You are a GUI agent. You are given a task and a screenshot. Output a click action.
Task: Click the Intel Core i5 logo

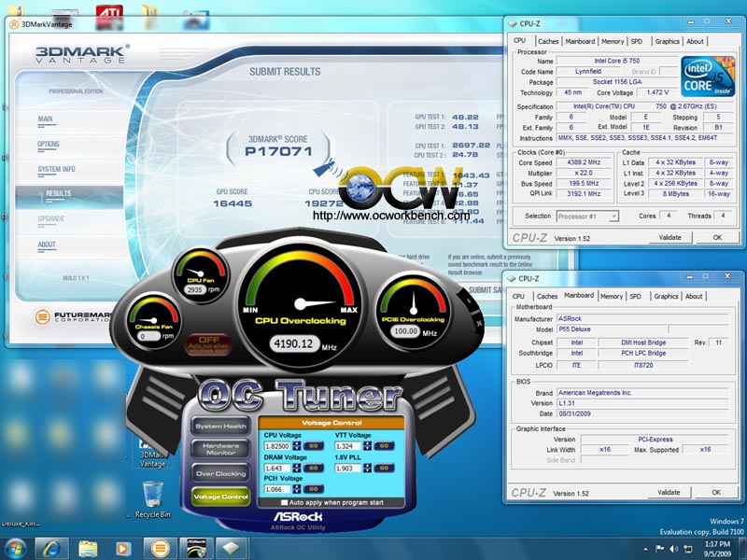(708, 77)
